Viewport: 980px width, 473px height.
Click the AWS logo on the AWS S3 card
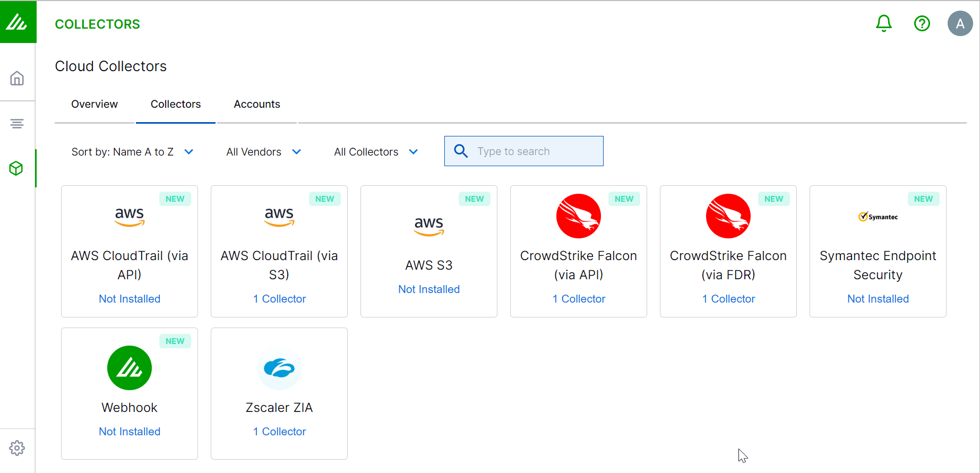coord(429,226)
